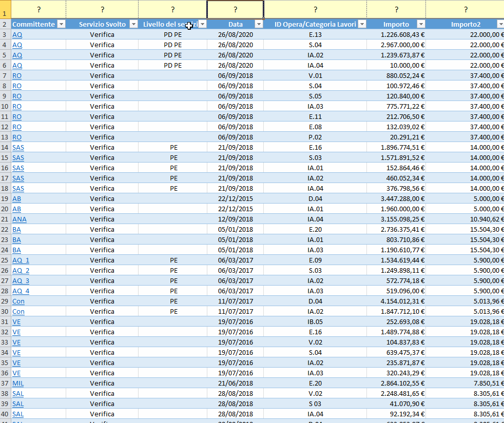Open the Committente filter dropdown

tap(61, 24)
